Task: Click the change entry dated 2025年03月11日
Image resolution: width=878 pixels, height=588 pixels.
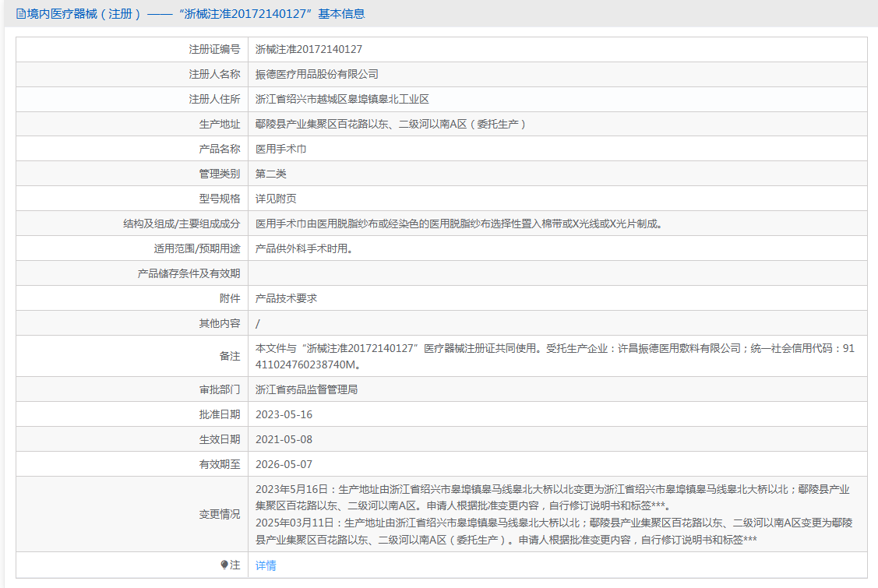Action: point(554,531)
